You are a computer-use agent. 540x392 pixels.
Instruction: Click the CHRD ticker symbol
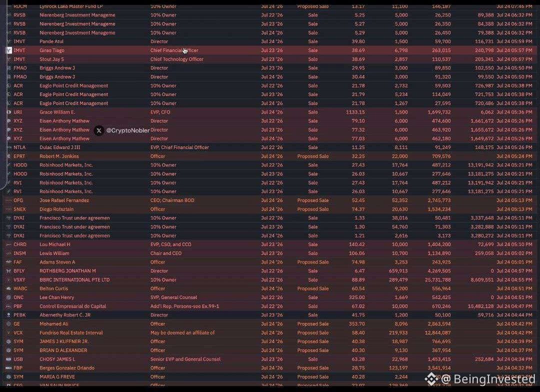pos(20,244)
